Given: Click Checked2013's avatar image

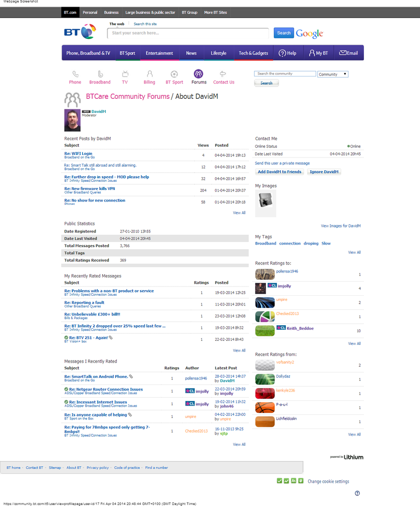Looking at the screenshot, I should [265, 317].
